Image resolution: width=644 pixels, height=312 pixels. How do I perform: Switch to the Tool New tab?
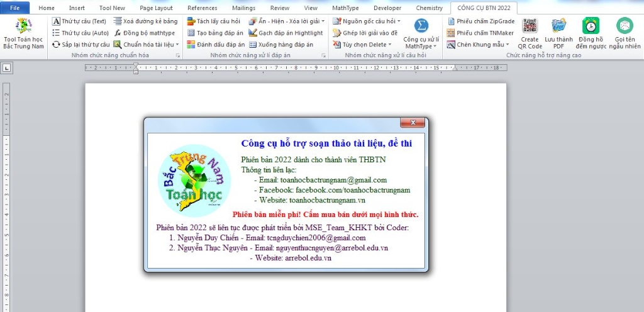tap(112, 8)
